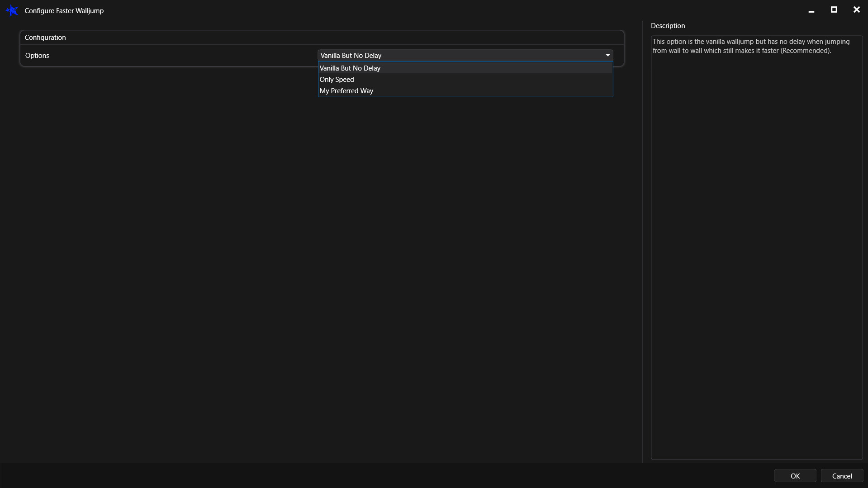Screen dimensions: 868x488
Task: Close the Configure Faster Walljump window
Action: coord(856,10)
